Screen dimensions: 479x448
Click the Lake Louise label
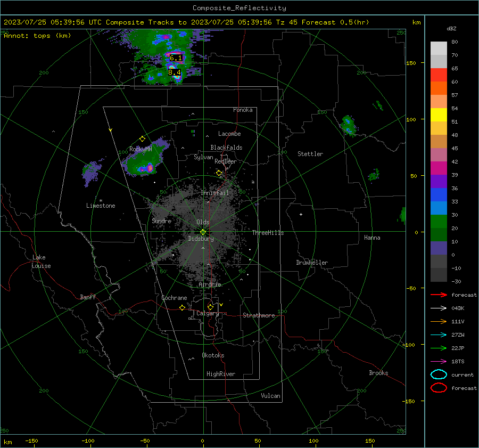41,262
